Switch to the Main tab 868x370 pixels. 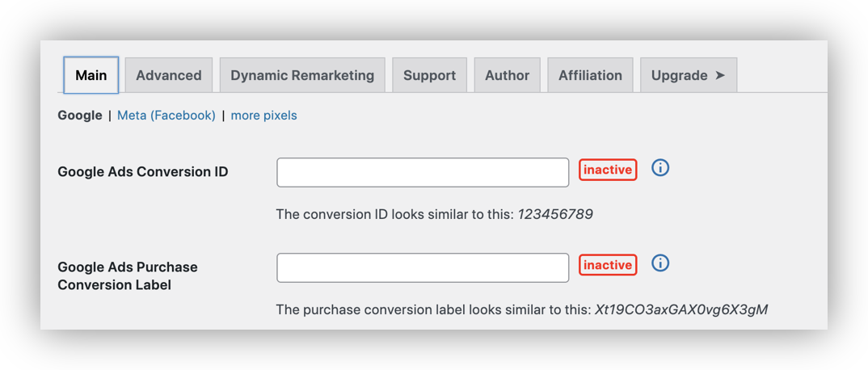click(91, 75)
